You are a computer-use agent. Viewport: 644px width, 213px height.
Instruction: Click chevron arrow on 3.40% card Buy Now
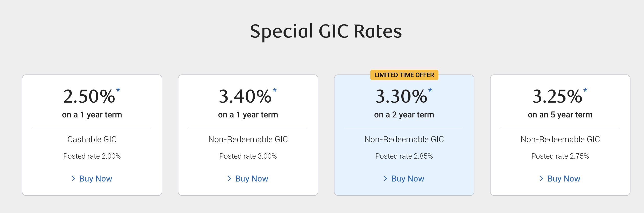click(229, 178)
